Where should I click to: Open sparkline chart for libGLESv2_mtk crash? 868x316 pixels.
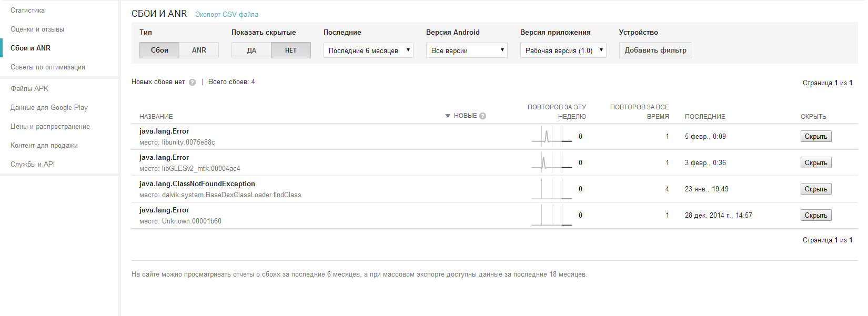coord(551,163)
